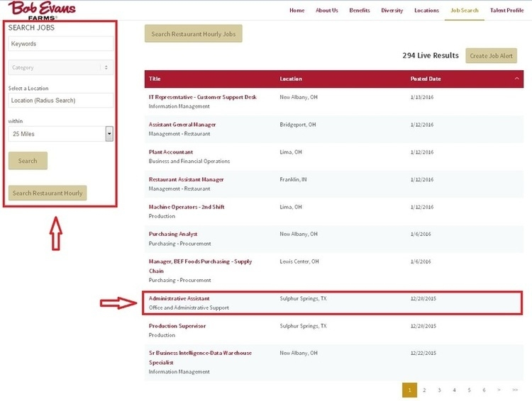Open the Category dropdown

[x=61, y=67]
